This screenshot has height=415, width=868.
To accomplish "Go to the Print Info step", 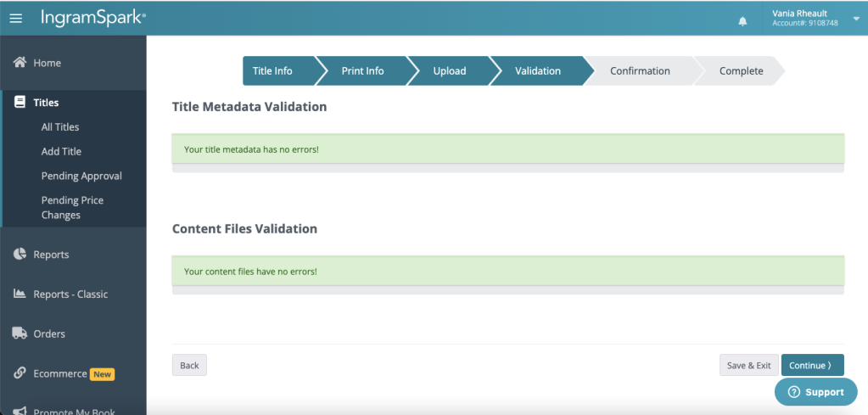I will click(362, 71).
